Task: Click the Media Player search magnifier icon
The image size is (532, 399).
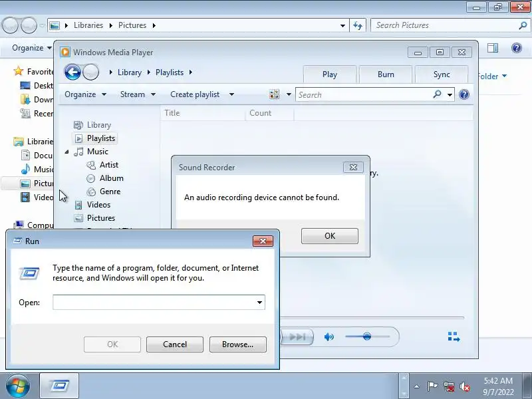Action: coord(438,94)
